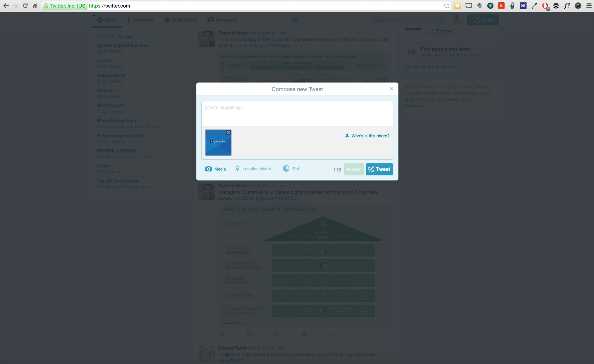Click the Twitter bird logo
This screenshot has width=594, height=364.
pos(295,20)
